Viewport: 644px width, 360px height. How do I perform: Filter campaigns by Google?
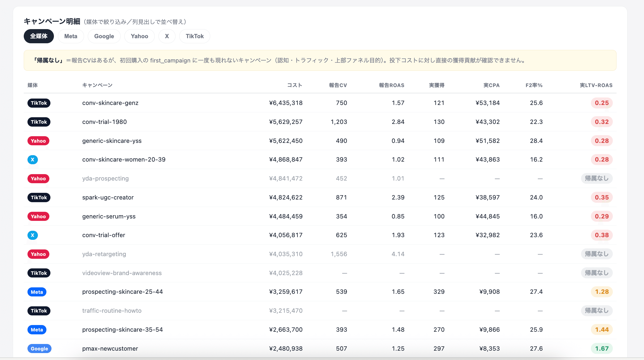point(104,36)
